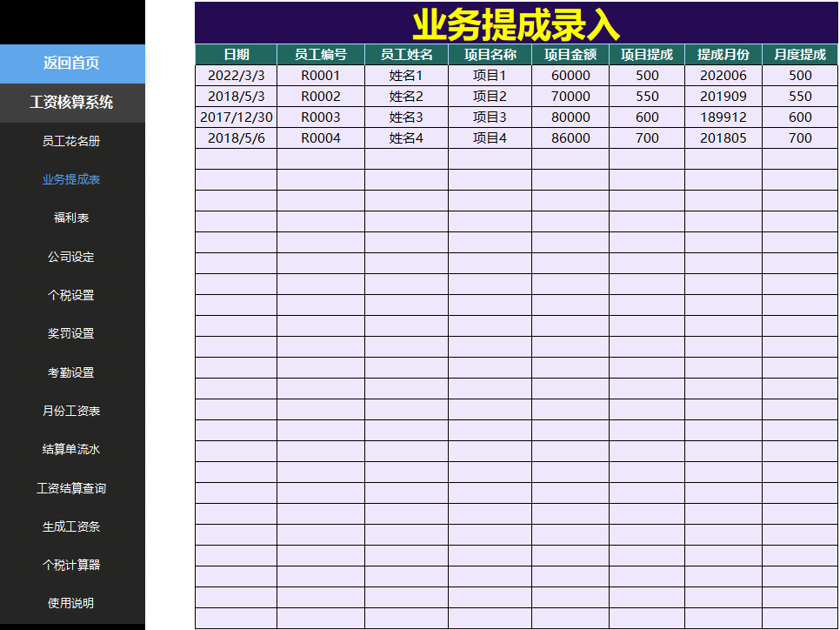The image size is (840, 630).
Task: Select the 姓名2 cell
Action: click(407, 97)
